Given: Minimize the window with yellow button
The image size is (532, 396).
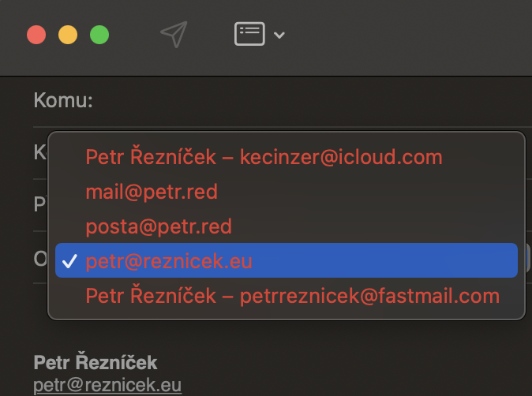Looking at the screenshot, I should (x=68, y=35).
